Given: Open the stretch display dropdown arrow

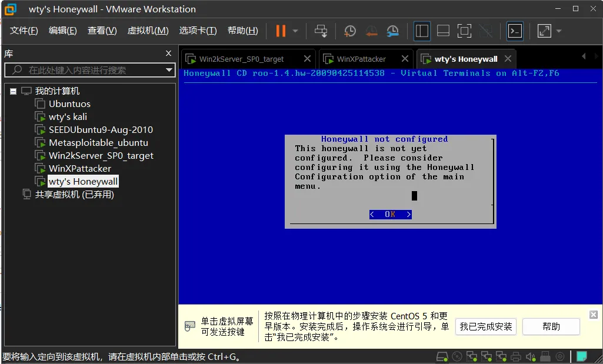Looking at the screenshot, I should pyautogui.click(x=559, y=31).
